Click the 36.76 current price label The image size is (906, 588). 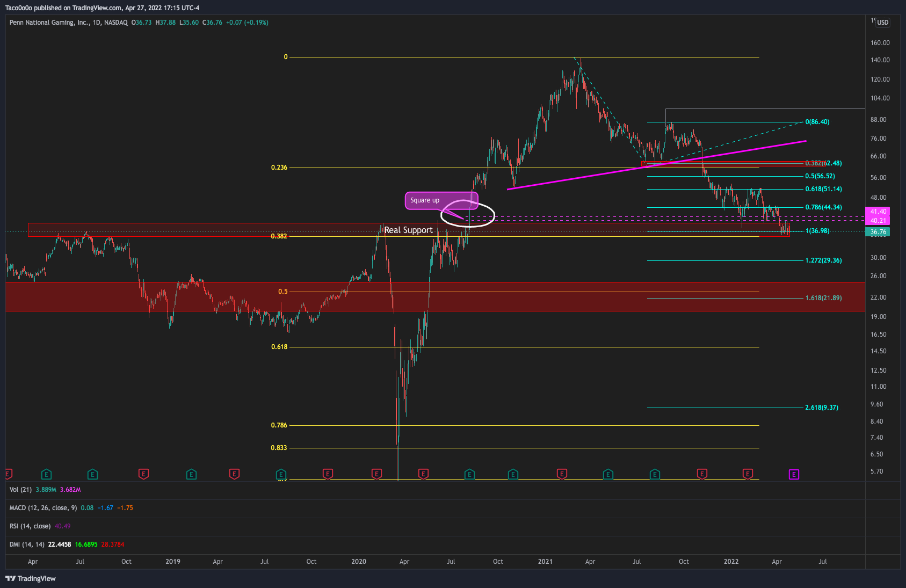point(878,232)
